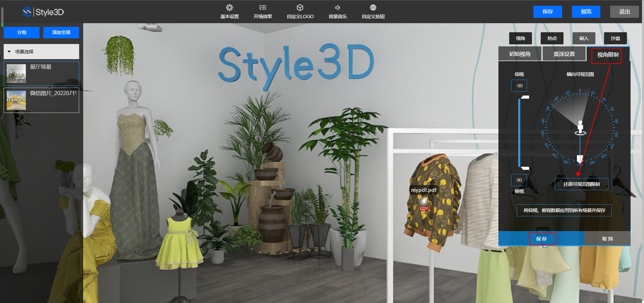Switch to the 景深设置 tab
The width and height of the screenshot is (644, 303).
pyautogui.click(x=564, y=54)
